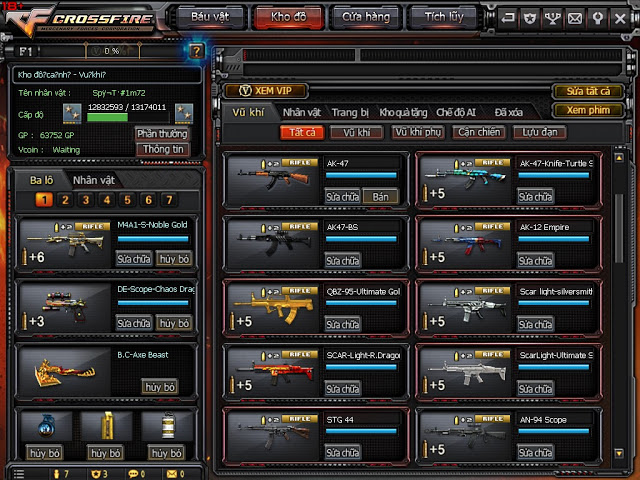This screenshot has height=480, width=640.
Task: Select the gold ammo pouch item icon
Action: [107, 426]
